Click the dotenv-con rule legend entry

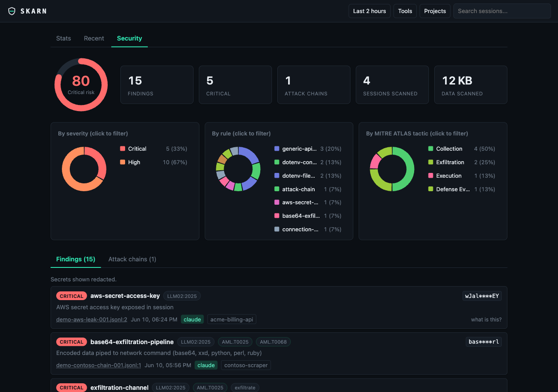tap(308, 162)
